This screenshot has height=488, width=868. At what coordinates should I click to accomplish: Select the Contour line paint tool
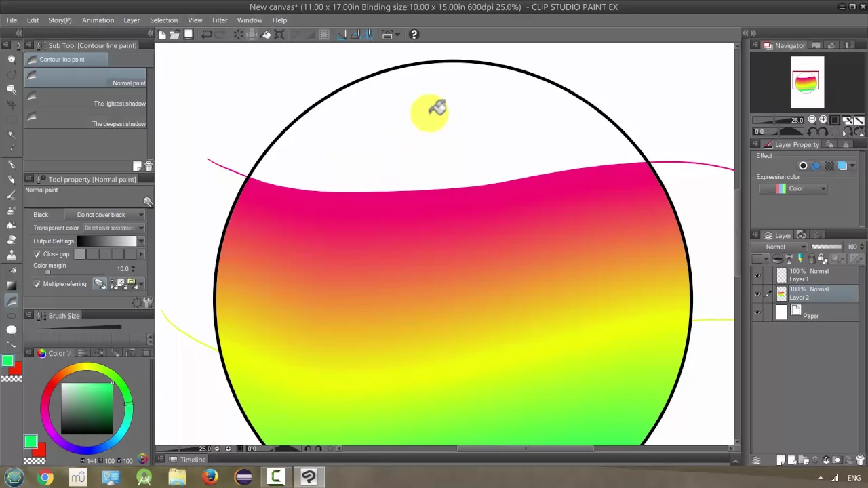(x=12, y=301)
